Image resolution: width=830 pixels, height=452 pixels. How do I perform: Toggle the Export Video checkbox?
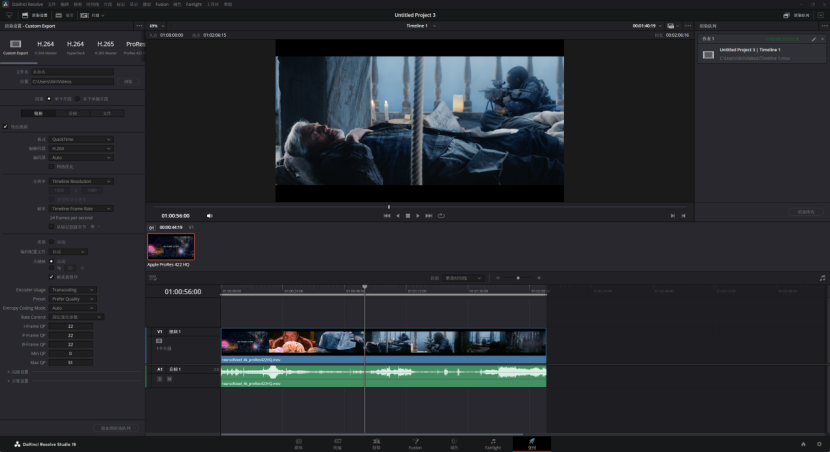tap(5, 127)
